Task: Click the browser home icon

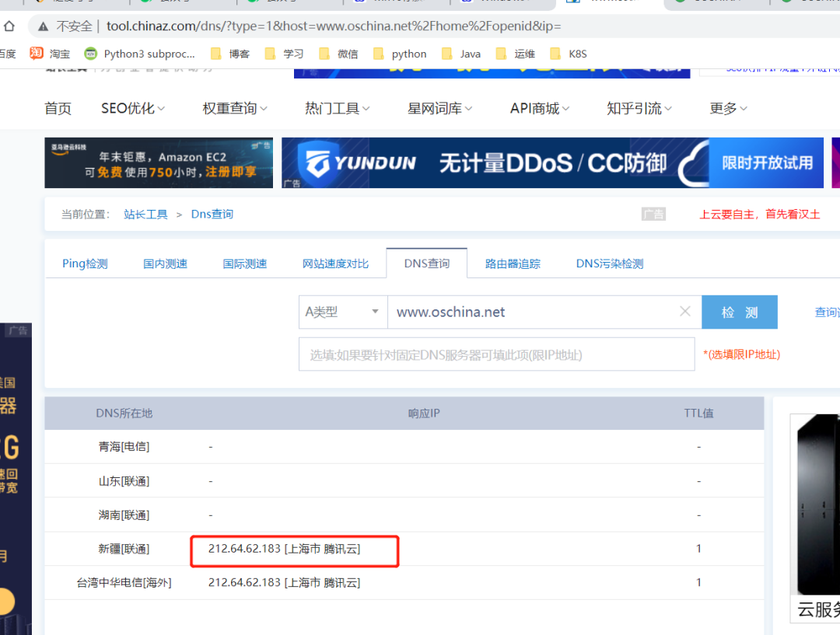Action: click(9, 26)
